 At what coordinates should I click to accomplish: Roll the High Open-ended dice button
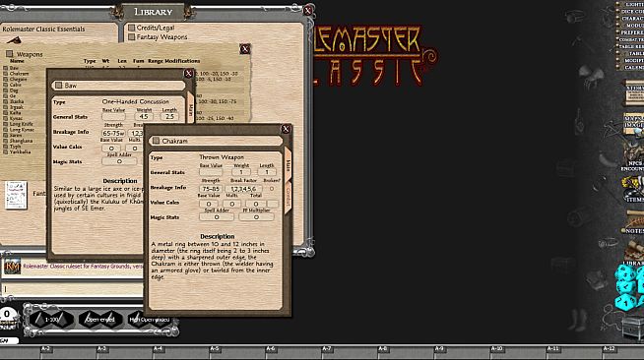(149, 320)
